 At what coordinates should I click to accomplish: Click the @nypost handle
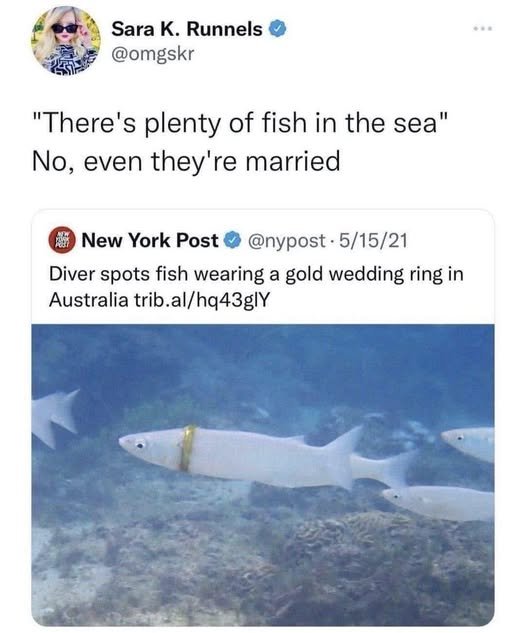(x=287, y=241)
